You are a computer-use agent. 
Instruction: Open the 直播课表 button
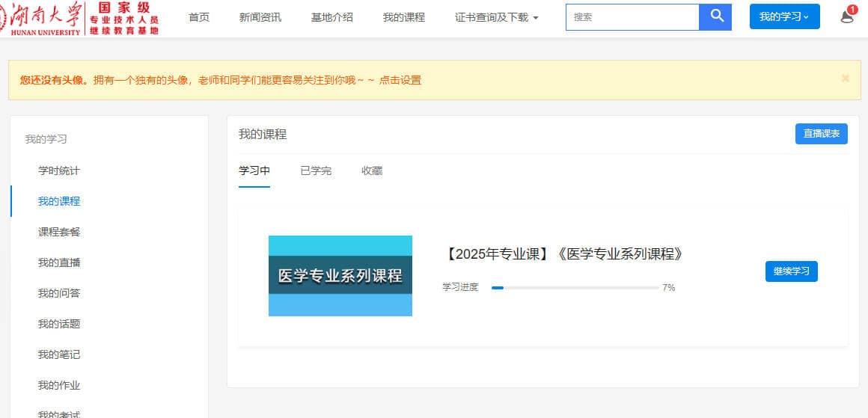[821, 134]
